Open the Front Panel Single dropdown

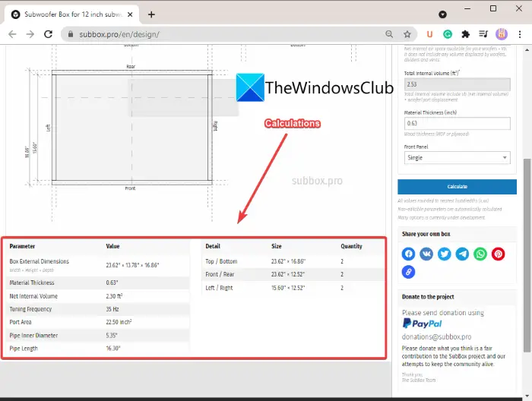coord(457,158)
